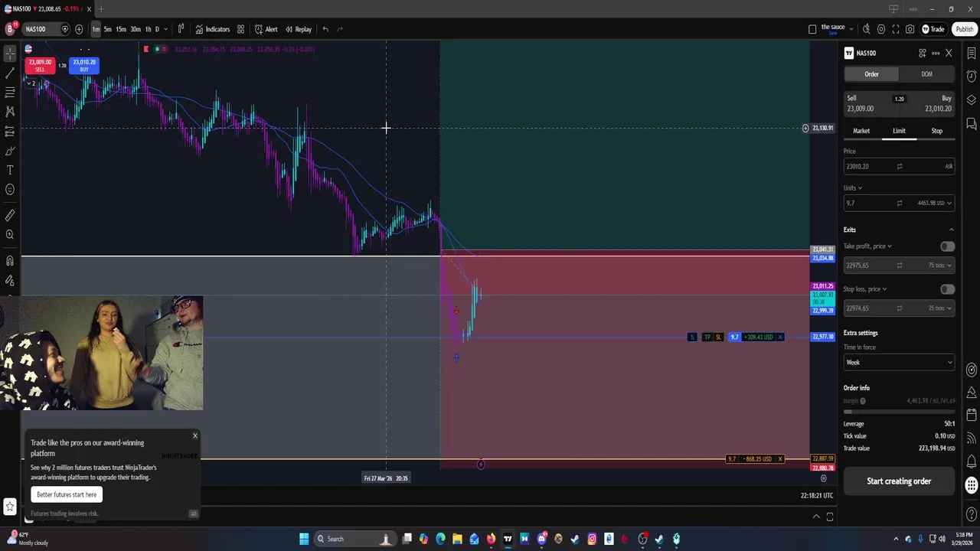Open Take profit price type dropdown
Image resolution: width=980 pixels, height=551 pixels.
tap(867, 246)
